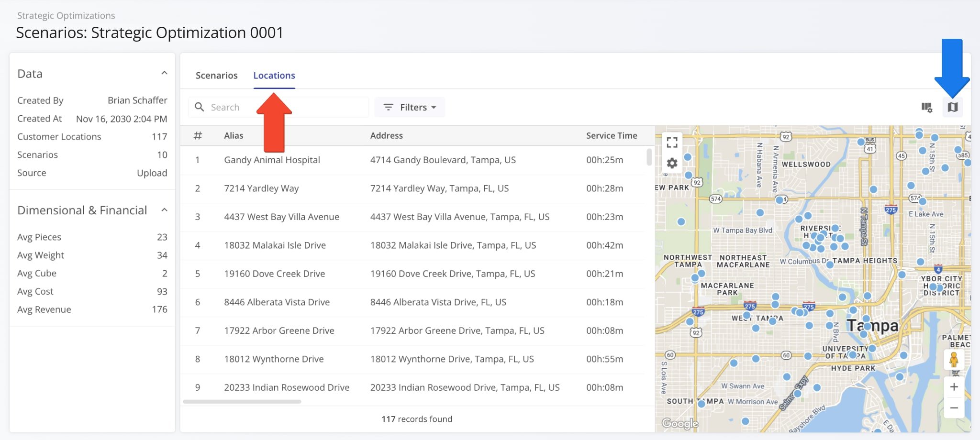Switch to the Scenarios tab
Screen dimensions: 980x440
[216, 75]
